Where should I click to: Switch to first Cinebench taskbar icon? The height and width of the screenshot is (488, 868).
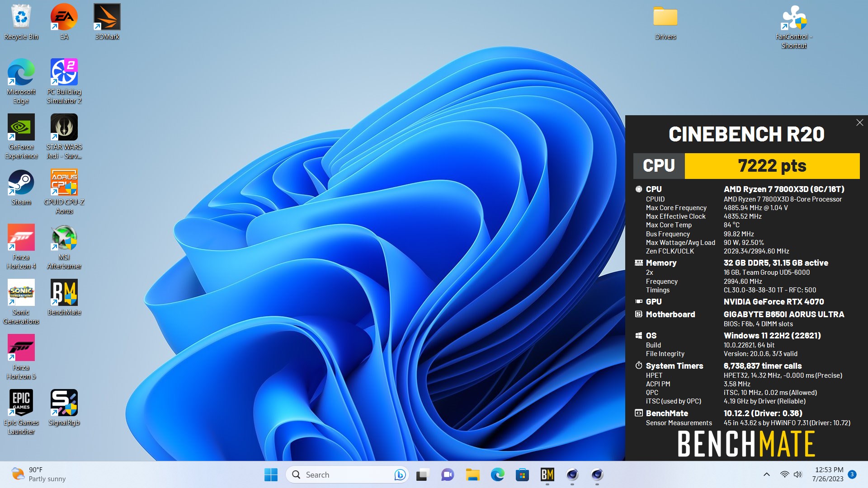click(572, 474)
